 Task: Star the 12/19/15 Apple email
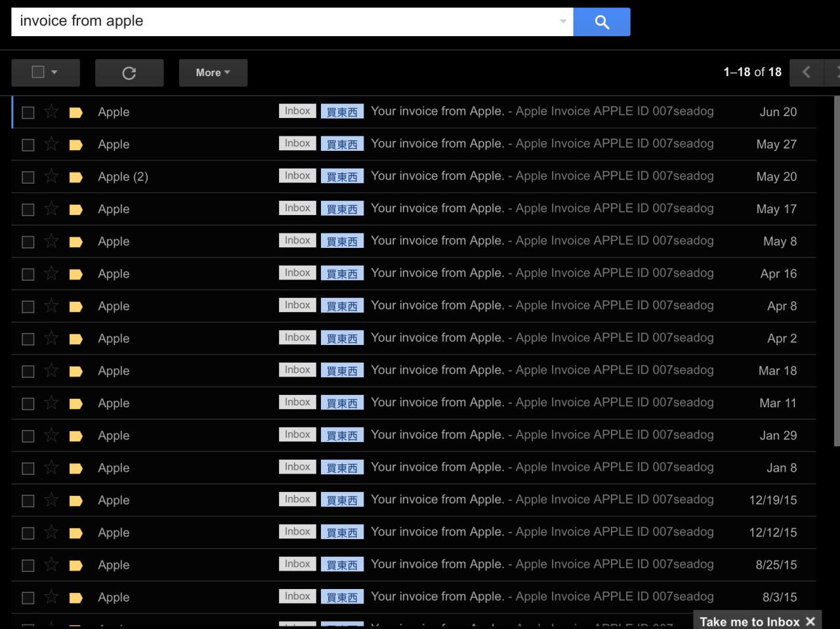[x=51, y=500]
